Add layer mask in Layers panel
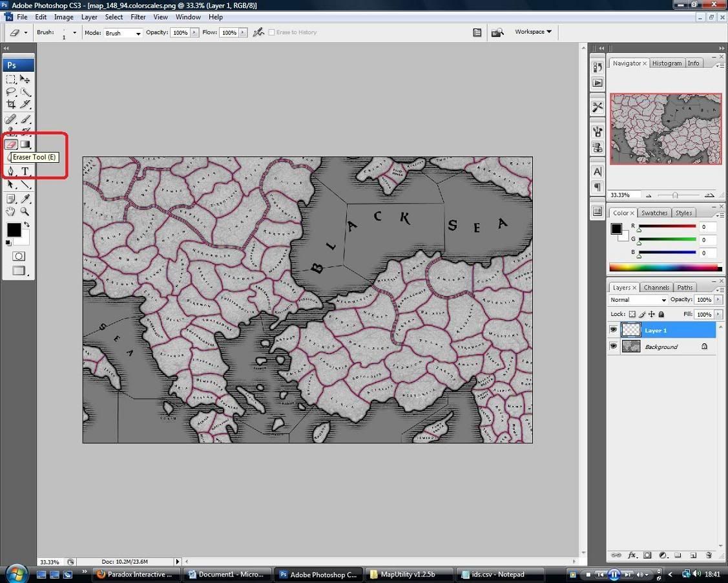The width and height of the screenshot is (728, 583). pos(647,555)
